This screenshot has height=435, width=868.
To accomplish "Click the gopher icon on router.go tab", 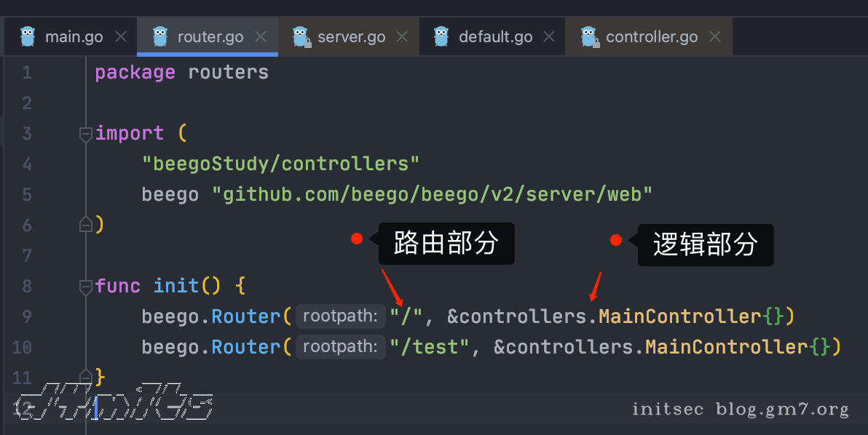I will pos(160,36).
